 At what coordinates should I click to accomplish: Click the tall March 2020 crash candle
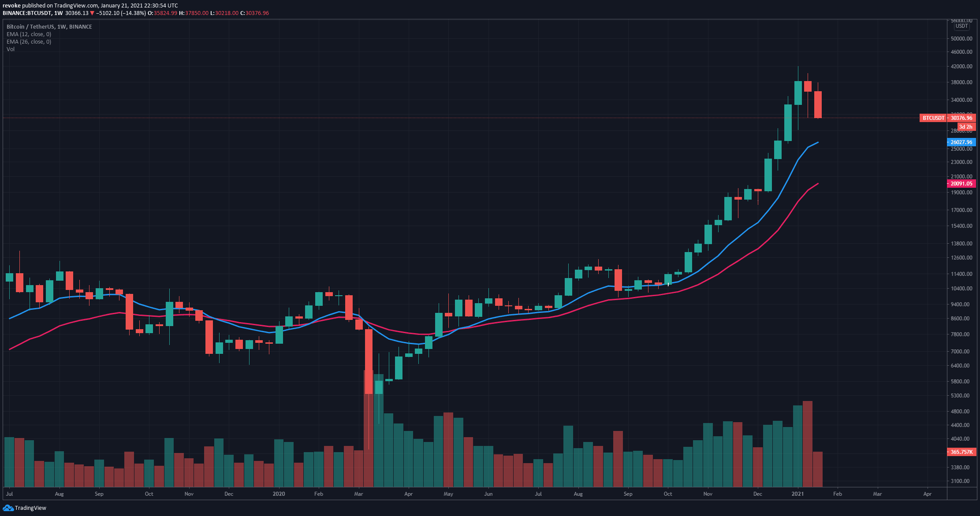point(369,361)
